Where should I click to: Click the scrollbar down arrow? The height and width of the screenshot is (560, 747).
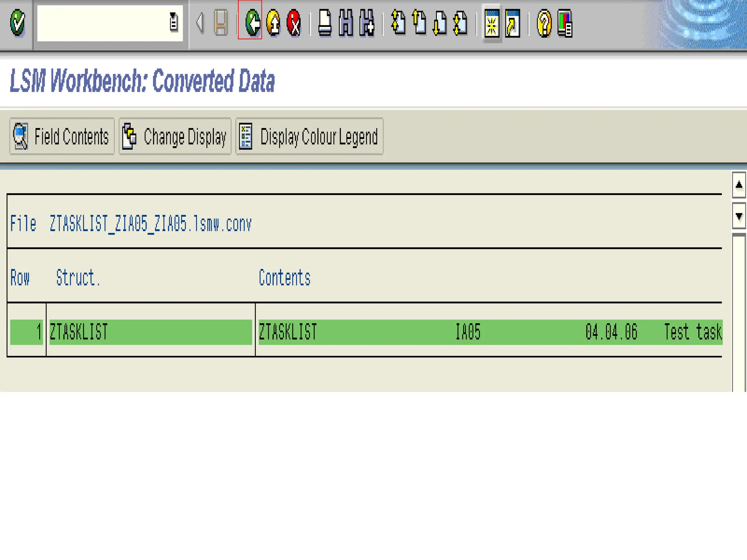[739, 217]
